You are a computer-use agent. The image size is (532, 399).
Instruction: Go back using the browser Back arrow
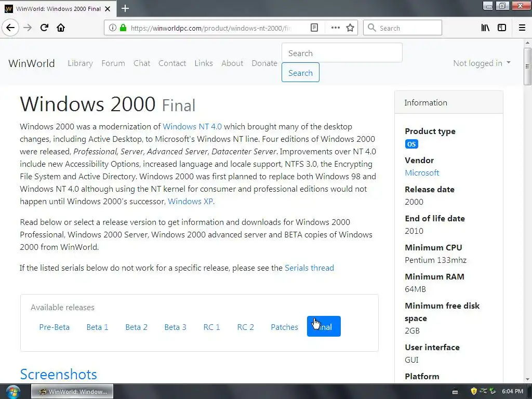pyautogui.click(x=10, y=28)
